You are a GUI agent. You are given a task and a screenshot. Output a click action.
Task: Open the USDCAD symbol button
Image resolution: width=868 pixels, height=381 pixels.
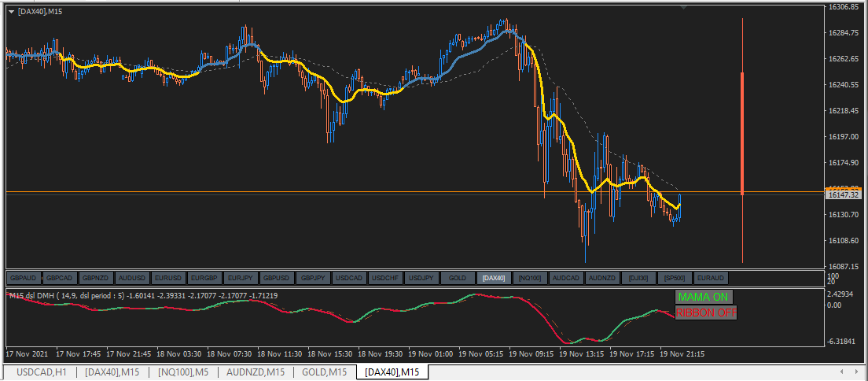point(349,278)
